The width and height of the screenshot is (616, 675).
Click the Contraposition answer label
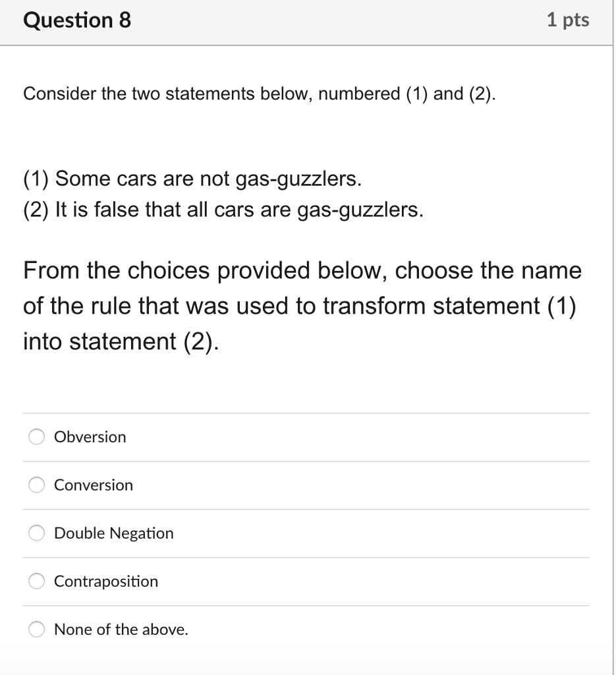pyautogui.click(x=106, y=581)
